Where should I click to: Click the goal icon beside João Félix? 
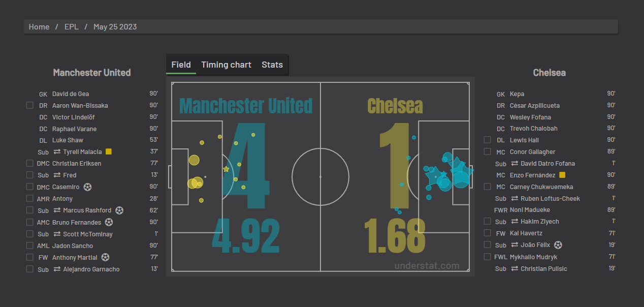558,245
